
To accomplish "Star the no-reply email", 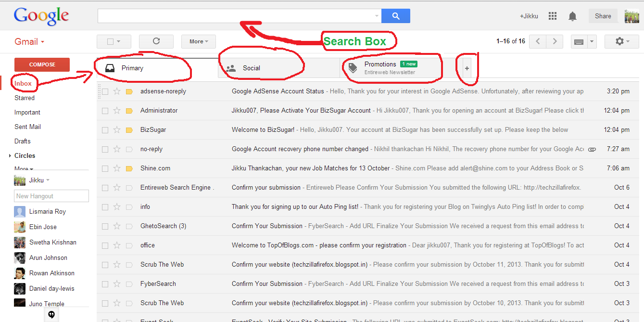I will coord(117,149).
